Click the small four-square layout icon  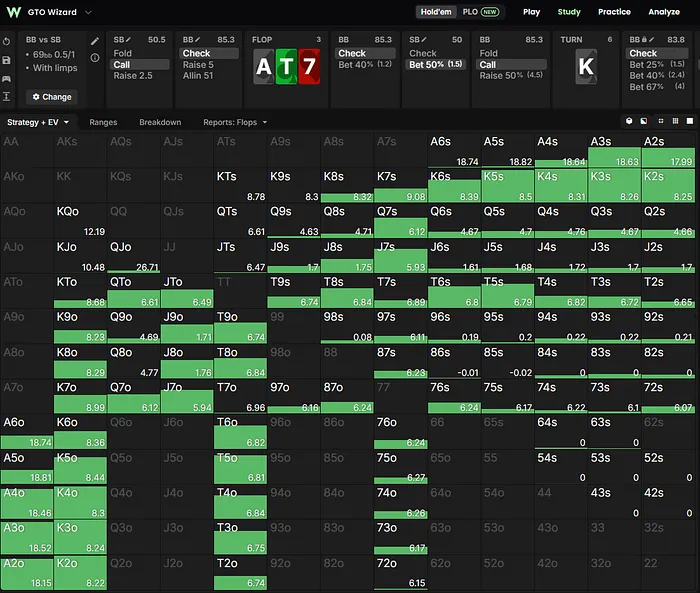pos(661,121)
